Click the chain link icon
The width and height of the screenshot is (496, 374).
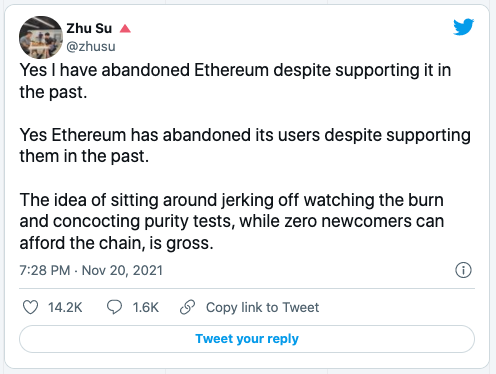pyautogui.click(x=187, y=307)
